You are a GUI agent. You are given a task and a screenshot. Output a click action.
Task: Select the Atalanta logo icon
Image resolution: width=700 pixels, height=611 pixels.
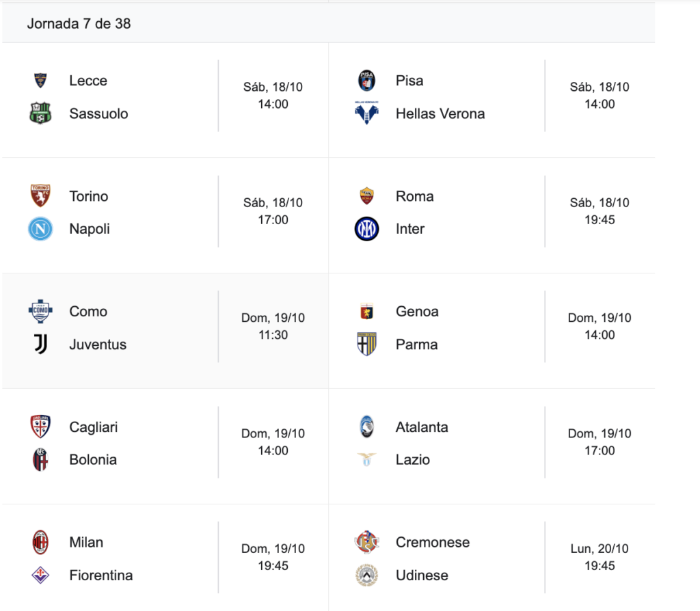point(367,427)
